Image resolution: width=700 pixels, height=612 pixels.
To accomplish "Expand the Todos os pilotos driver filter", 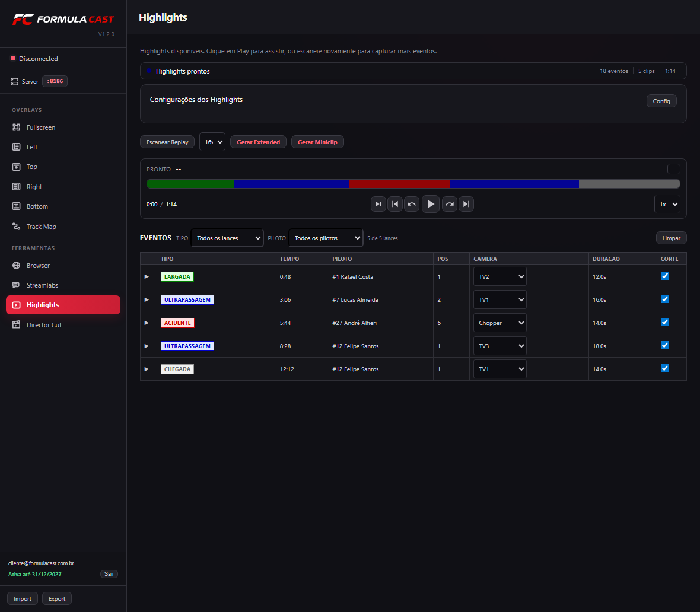I will pyautogui.click(x=326, y=238).
